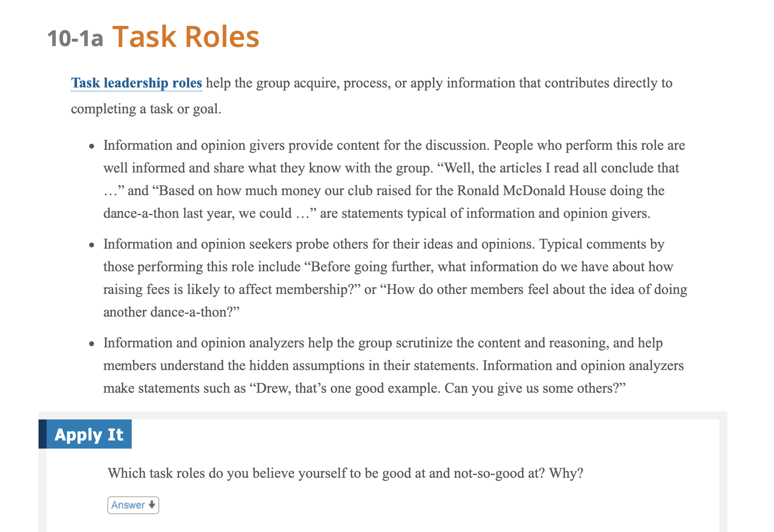Open the Task leadership roles glossary link
This screenshot has width=774, height=532.
pos(136,83)
